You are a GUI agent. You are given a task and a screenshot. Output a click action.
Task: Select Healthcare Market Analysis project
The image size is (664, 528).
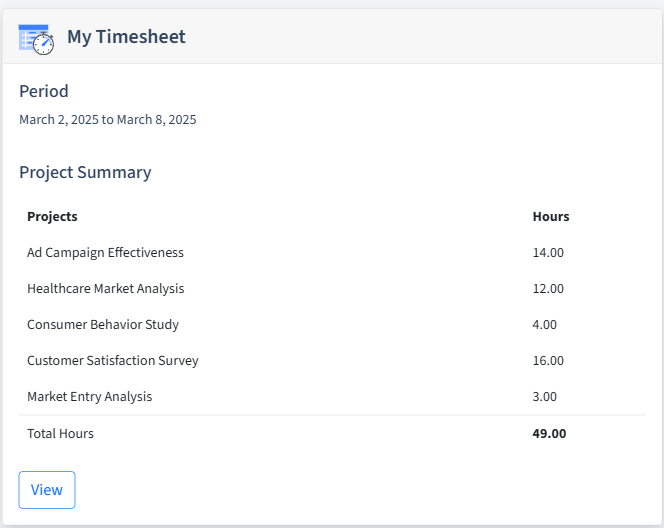click(x=105, y=289)
